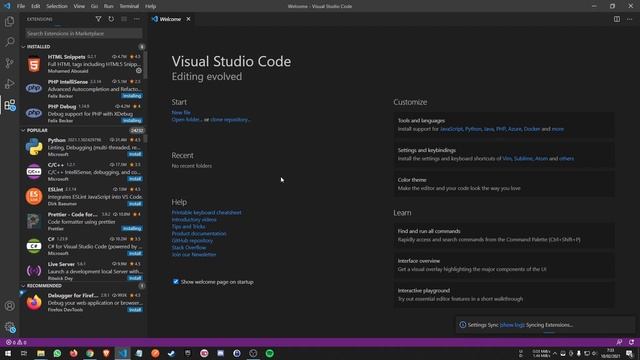Collapse the Installed extensions section
640x360 pixels.
click(84, 47)
